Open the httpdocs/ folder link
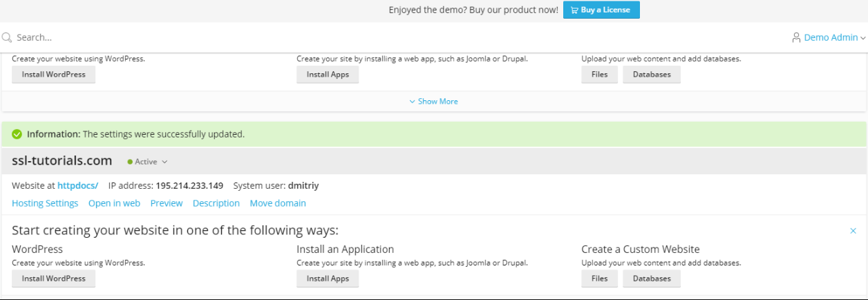 click(77, 185)
